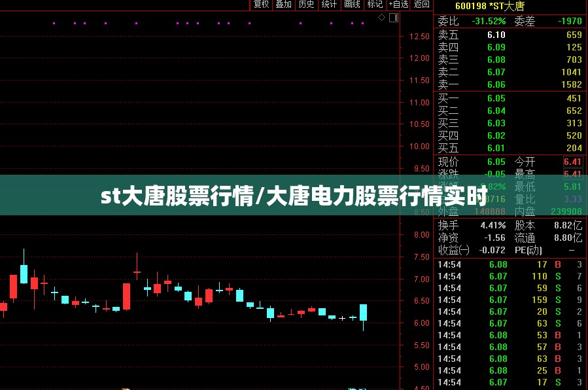Image resolution: width=588 pixels, height=390 pixels.
Task: Select stock title 600198 *ST大唐
Action: click(x=489, y=6)
